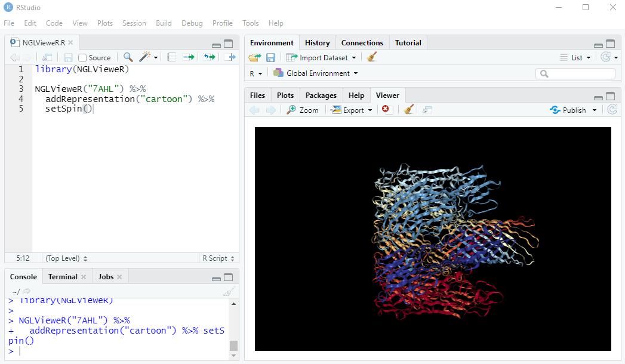Save the NGLViewer.R script with disk icon
This screenshot has width=625, height=364.
pyautogui.click(x=67, y=57)
